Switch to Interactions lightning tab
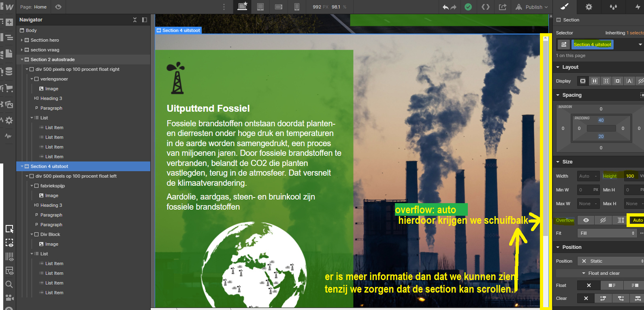The height and width of the screenshot is (310, 644). (637, 7)
